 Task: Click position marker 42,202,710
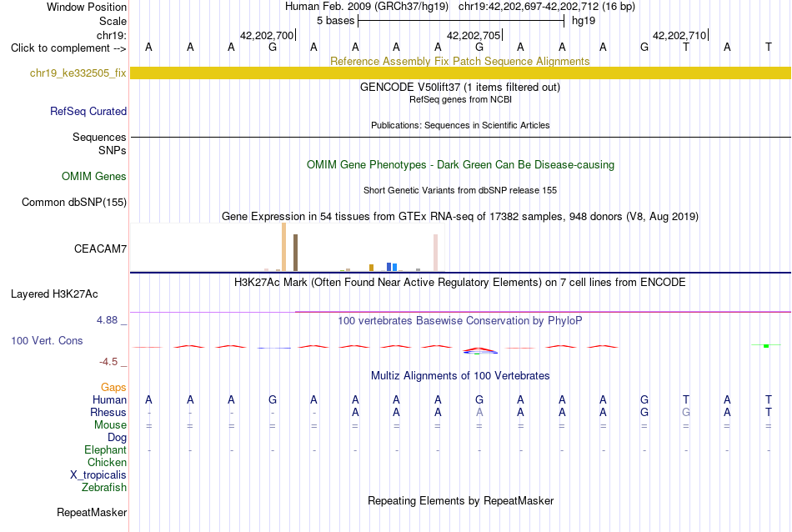[x=679, y=35]
